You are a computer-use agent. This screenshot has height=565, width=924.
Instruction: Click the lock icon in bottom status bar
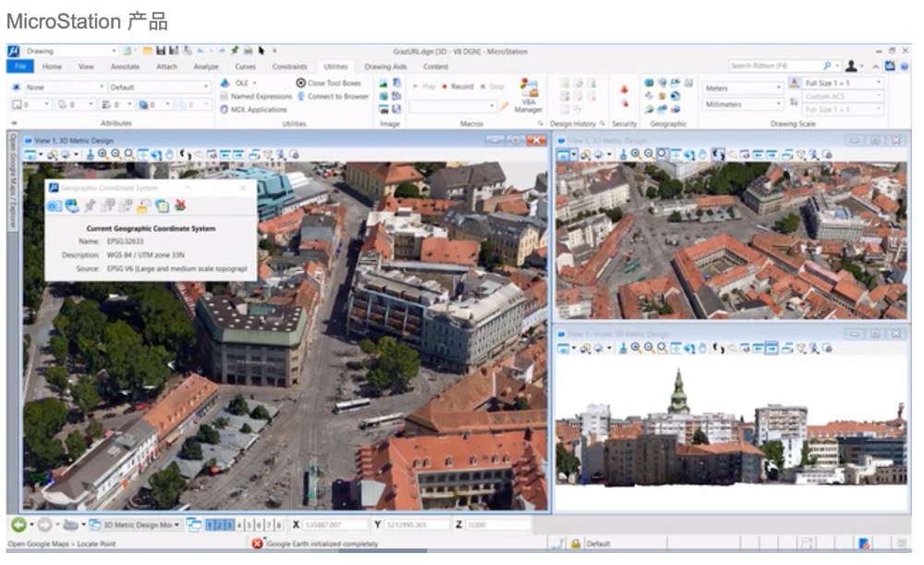[x=575, y=543]
